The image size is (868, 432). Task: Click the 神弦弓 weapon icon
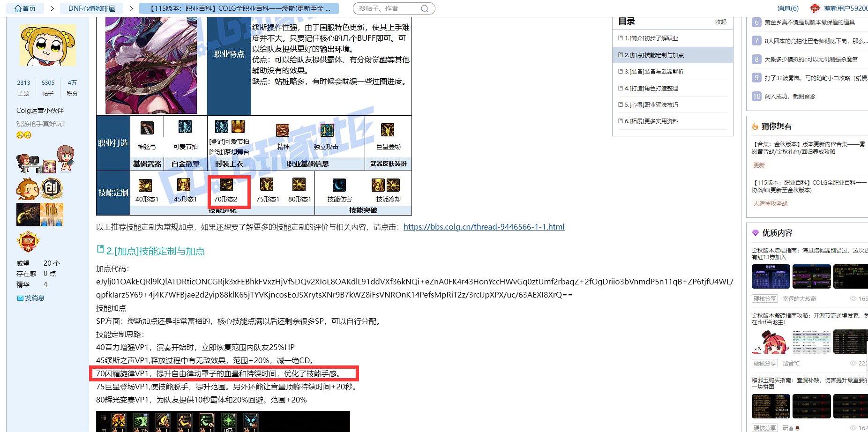147,128
